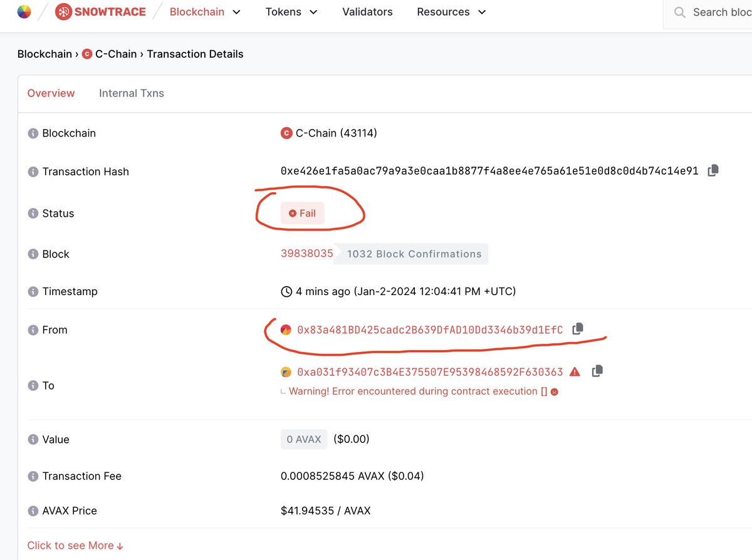Click the red warning triangle beside To address
Screen dimensions: 752x560
point(575,371)
